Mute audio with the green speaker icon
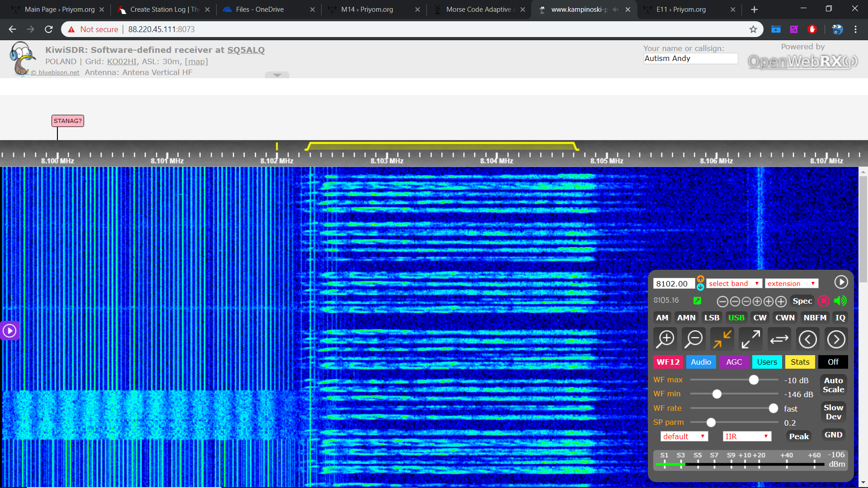The height and width of the screenshot is (488, 868). [x=840, y=301]
